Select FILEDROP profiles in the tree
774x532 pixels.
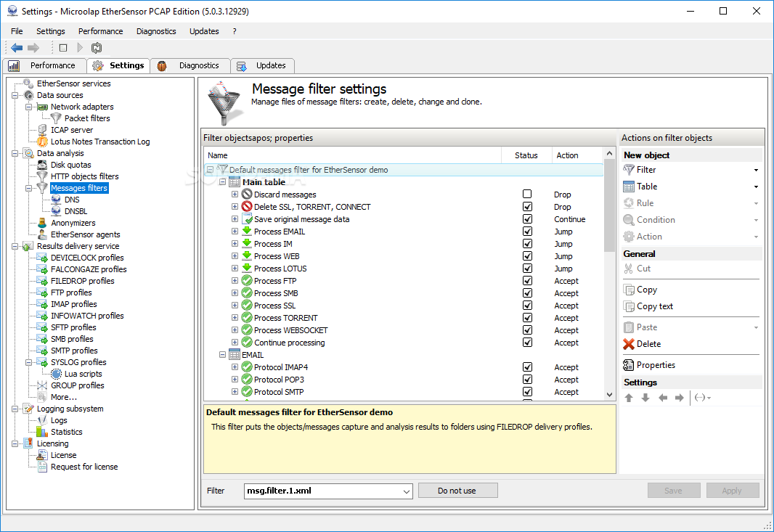click(x=83, y=281)
